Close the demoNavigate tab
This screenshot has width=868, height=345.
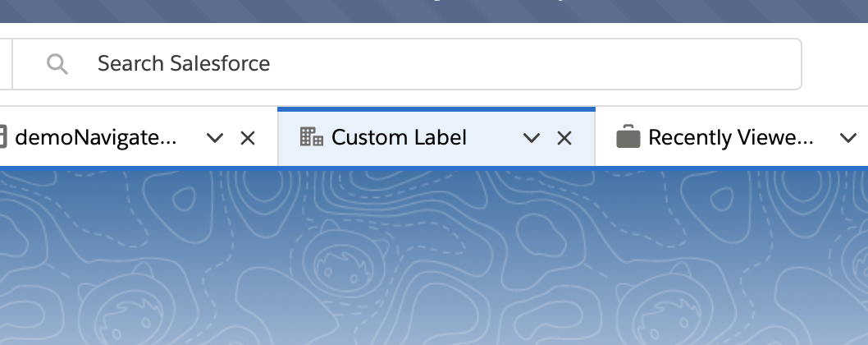pos(248,137)
